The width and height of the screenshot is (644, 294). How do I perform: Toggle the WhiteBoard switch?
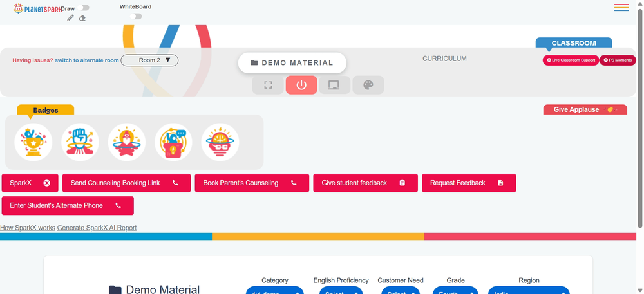pos(135,16)
